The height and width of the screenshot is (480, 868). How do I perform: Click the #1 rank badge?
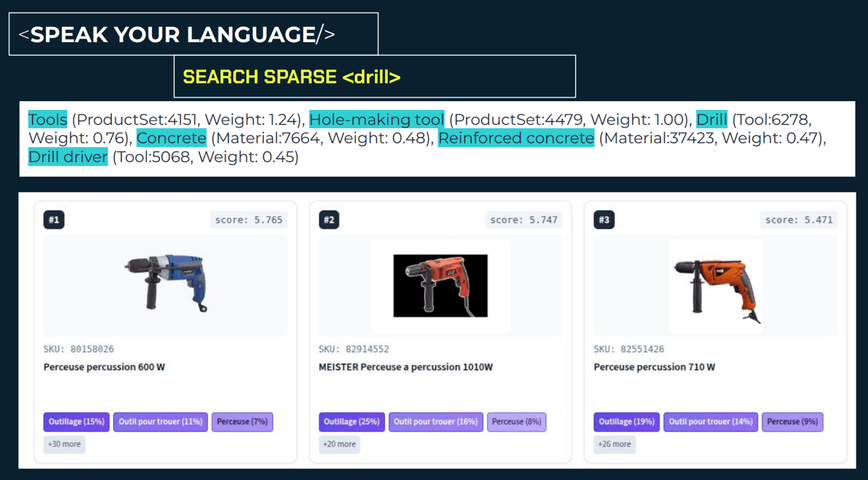(x=54, y=220)
